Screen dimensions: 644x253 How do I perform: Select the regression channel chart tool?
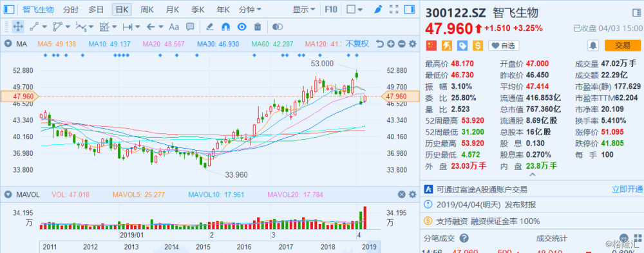point(104,27)
